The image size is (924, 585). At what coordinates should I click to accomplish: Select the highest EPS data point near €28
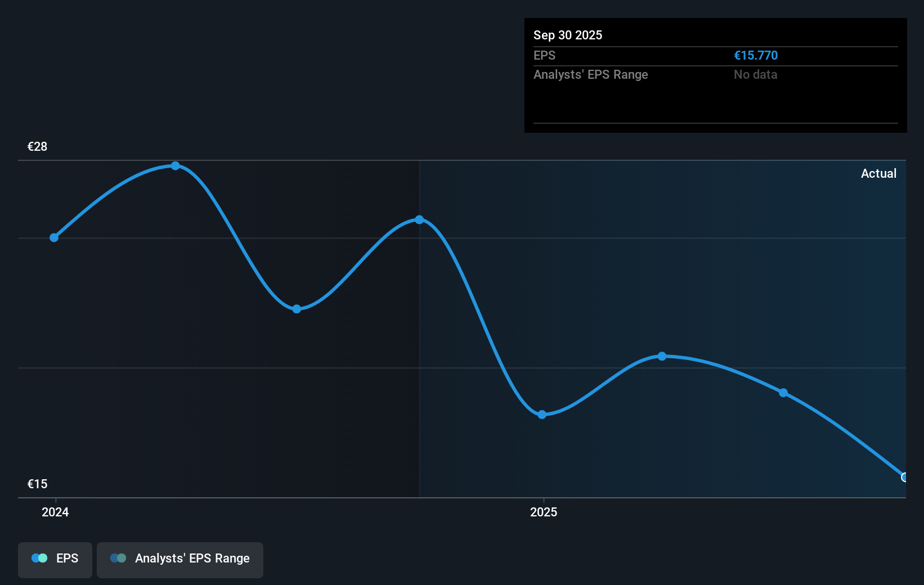click(176, 165)
